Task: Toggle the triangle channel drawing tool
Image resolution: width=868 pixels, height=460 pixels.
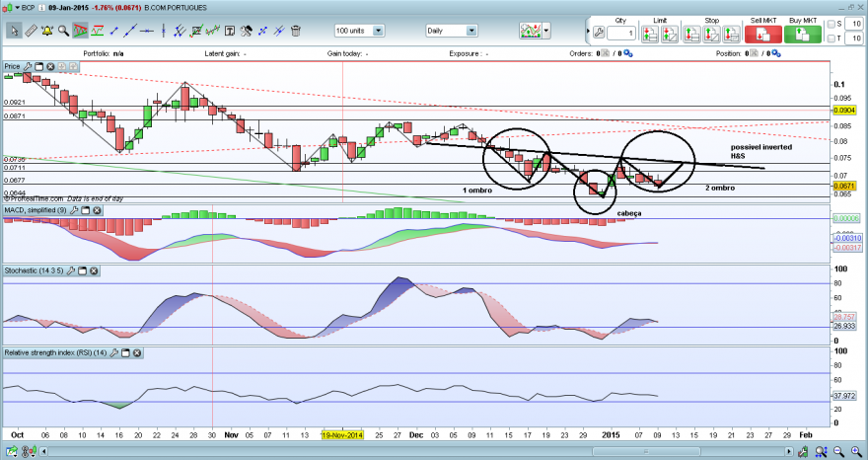Action: coord(80,31)
